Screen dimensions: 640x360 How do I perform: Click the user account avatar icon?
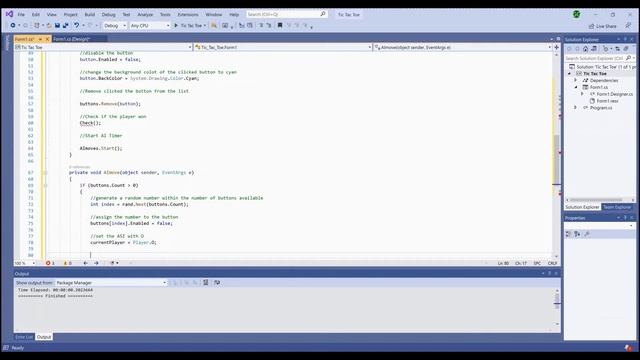pos(576,14)
